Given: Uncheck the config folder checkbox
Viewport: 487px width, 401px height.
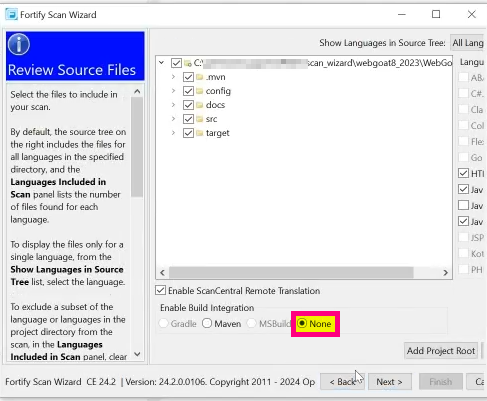Looking at the screenshot, I should (188, 91).
